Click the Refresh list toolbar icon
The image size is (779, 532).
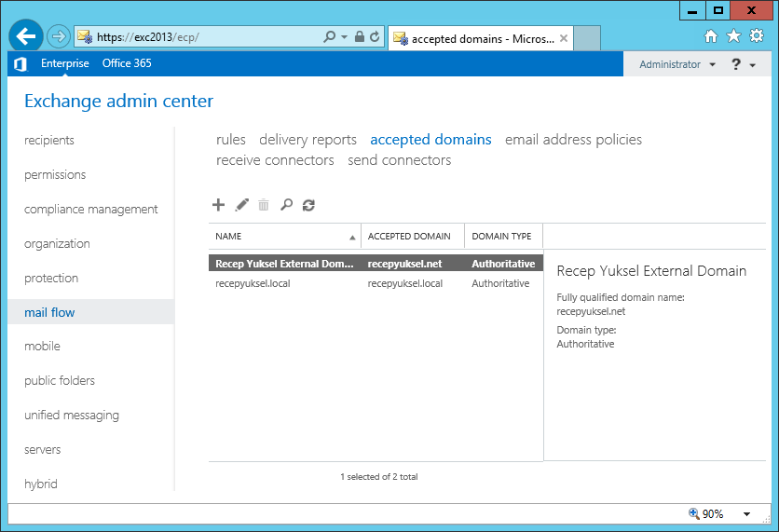(x=308, y=205)
